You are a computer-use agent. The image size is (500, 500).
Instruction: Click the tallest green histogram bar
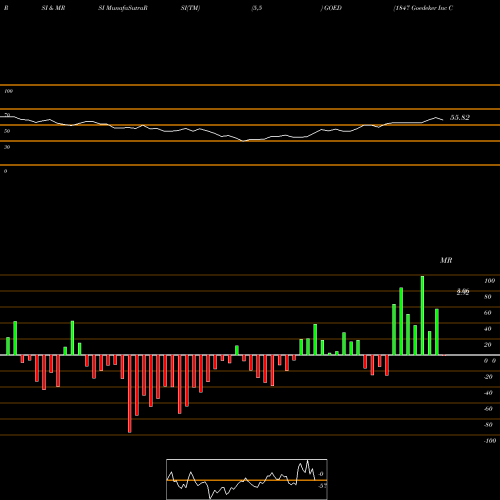click(x=422, y=315)
